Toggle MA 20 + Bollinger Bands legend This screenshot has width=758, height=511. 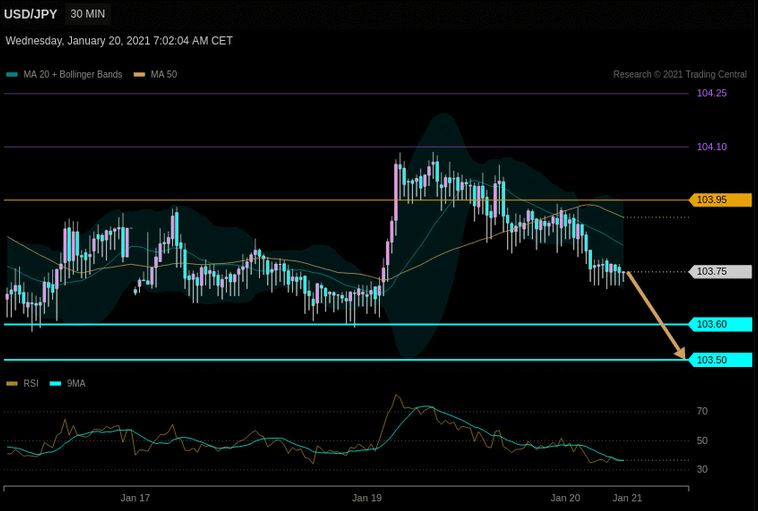[64, 74]
